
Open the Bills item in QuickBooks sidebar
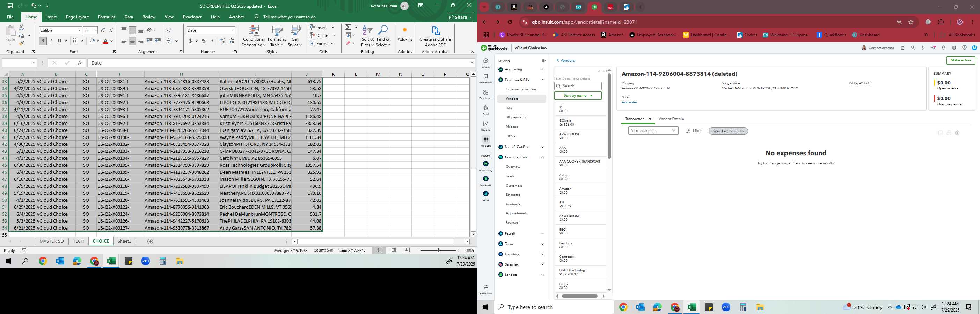(509, 108)
